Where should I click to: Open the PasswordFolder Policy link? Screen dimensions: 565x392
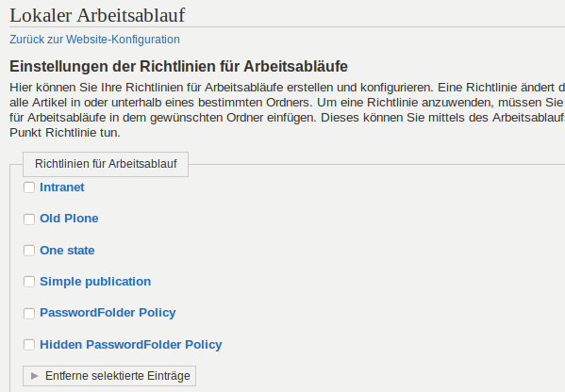[x=108, y=313]
